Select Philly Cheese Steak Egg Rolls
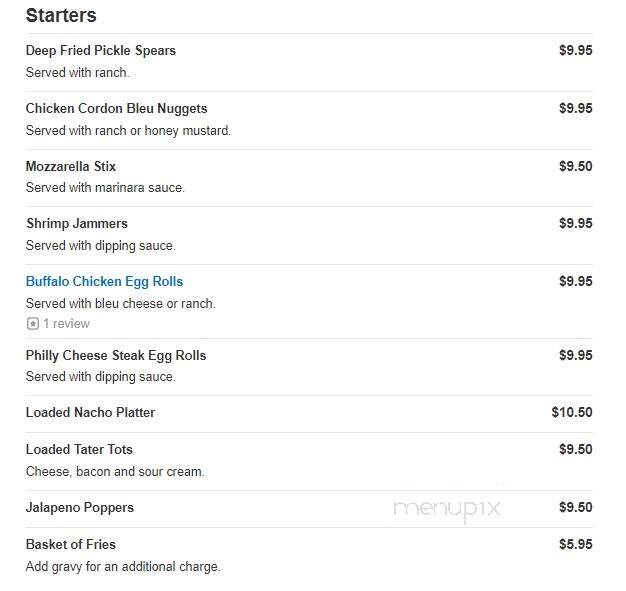The height and width of the screenshot is (591, 626). [x=116, y=355]
